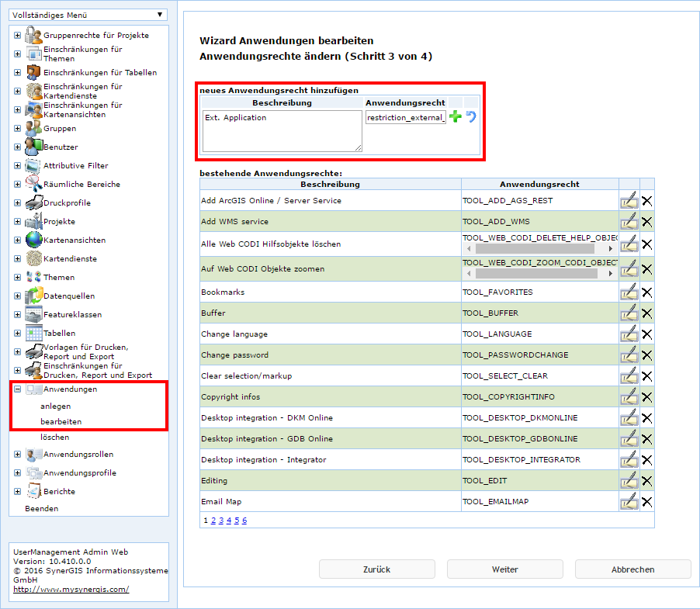Collapse the Anwendungen tree node
700x609 pixels.
pos(16,389)
